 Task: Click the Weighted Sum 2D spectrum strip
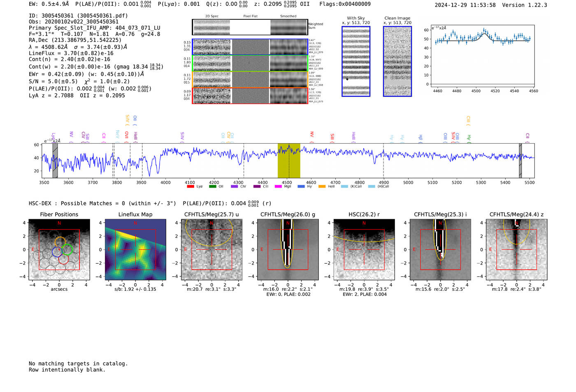[250, 27]
